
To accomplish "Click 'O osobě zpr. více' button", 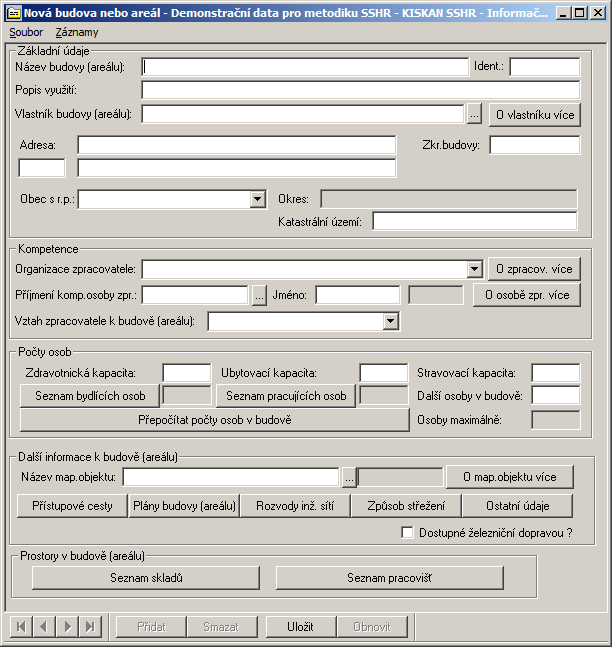I will coord(527,295).
